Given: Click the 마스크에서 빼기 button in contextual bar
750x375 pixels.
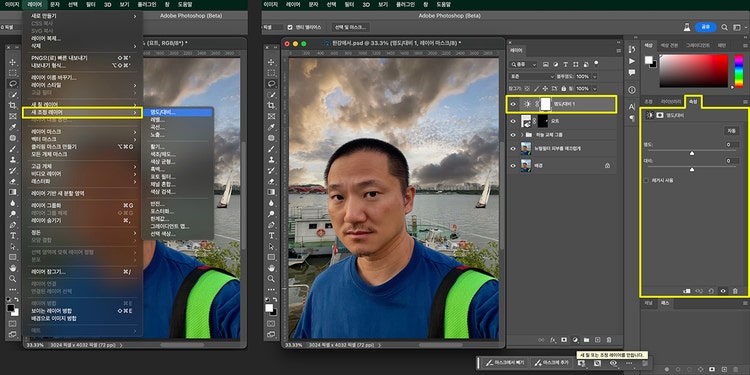Looking at the screenshot, I should (x=504, y=363).
